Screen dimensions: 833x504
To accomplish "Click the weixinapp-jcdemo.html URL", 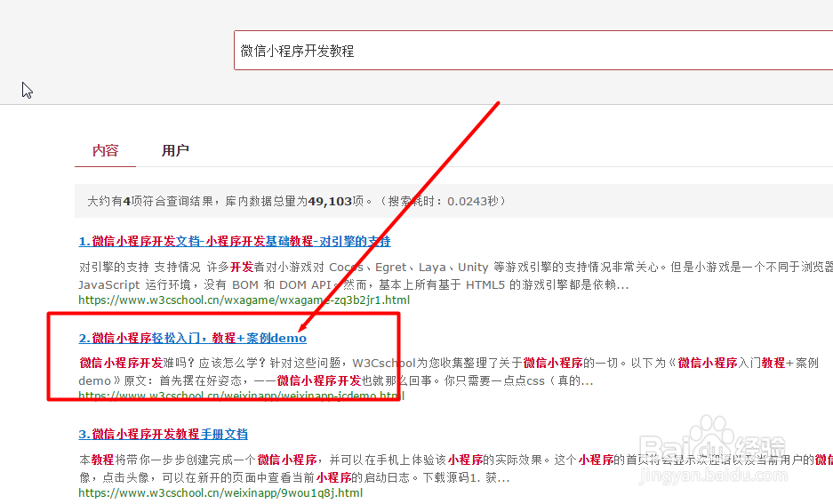I will [241, 396].
